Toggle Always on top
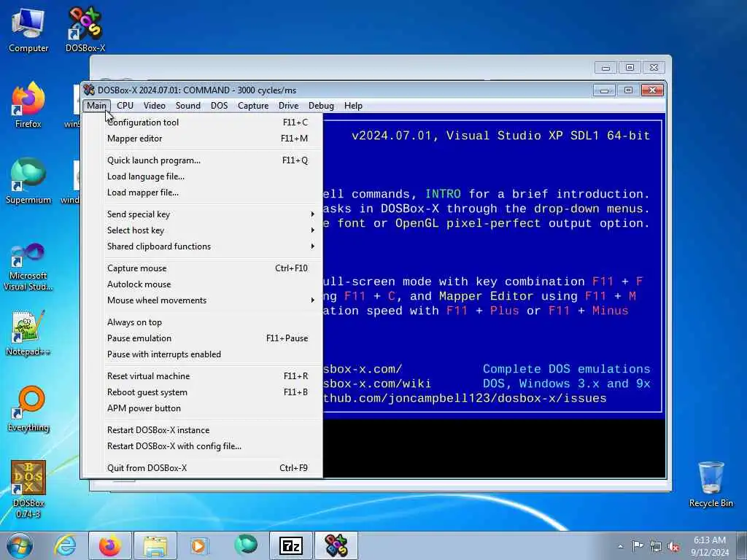Viewport: 747px width, 560px height. coord(203,322)
